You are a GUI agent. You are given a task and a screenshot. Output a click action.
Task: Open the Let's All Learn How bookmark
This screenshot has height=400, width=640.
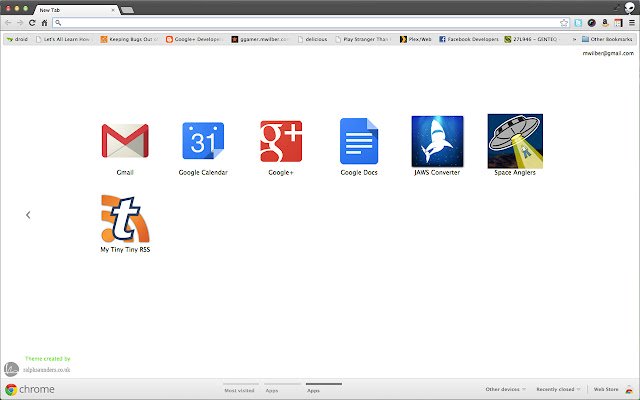pos(63,39)
